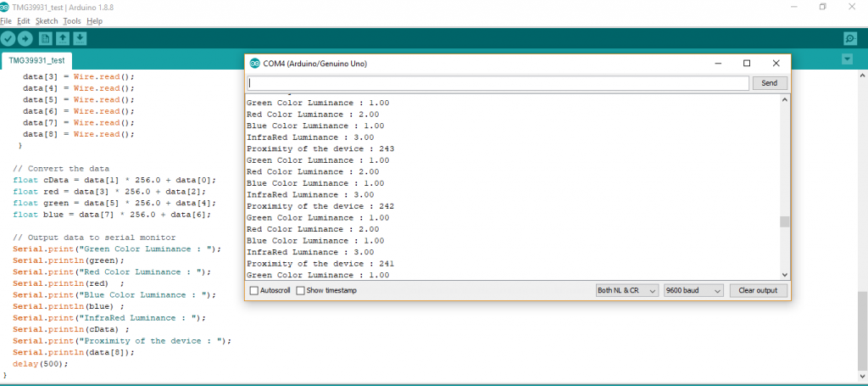868x386 pixels.
Task: Open the Sketch menu
Action: click(x=46, y=20)
